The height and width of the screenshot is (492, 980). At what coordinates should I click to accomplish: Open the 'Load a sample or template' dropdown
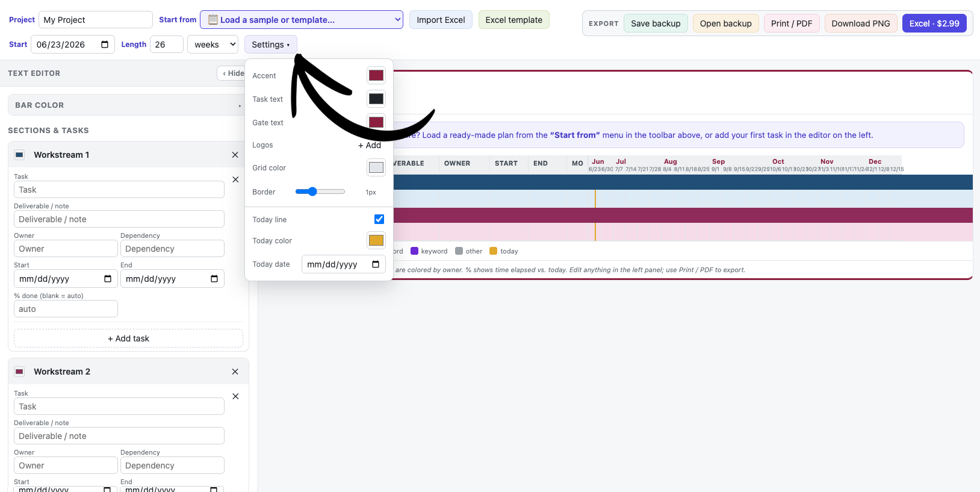click(x=302, y=20)
